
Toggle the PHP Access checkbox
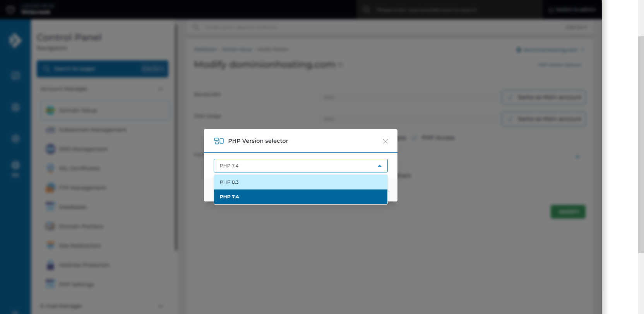[414, 138]
